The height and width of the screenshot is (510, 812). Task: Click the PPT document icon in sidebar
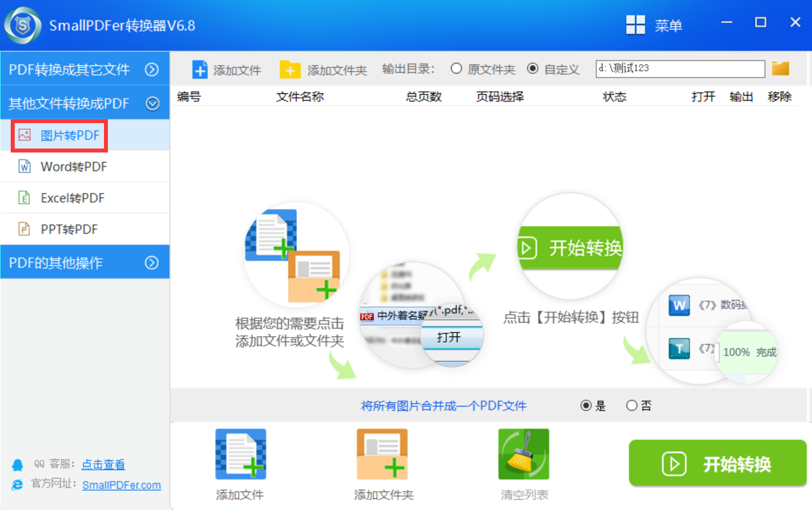pos(24,229)
